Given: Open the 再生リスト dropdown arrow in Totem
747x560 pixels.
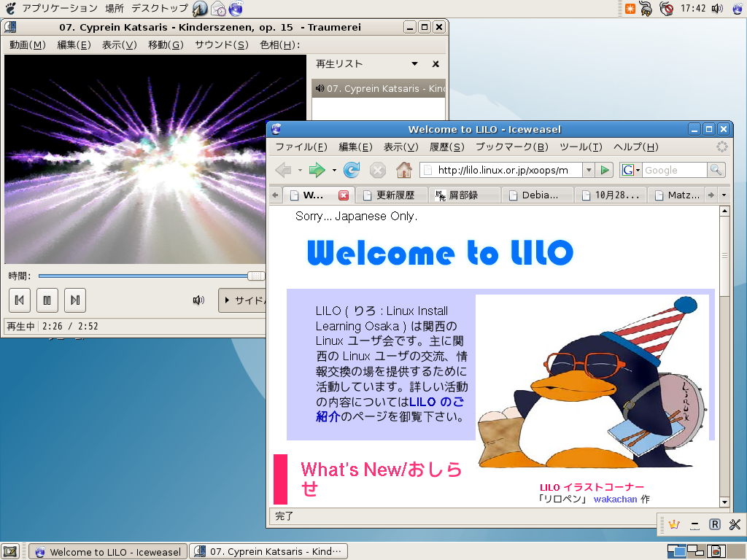Looking at the screenshot, I should coord(414,64).
